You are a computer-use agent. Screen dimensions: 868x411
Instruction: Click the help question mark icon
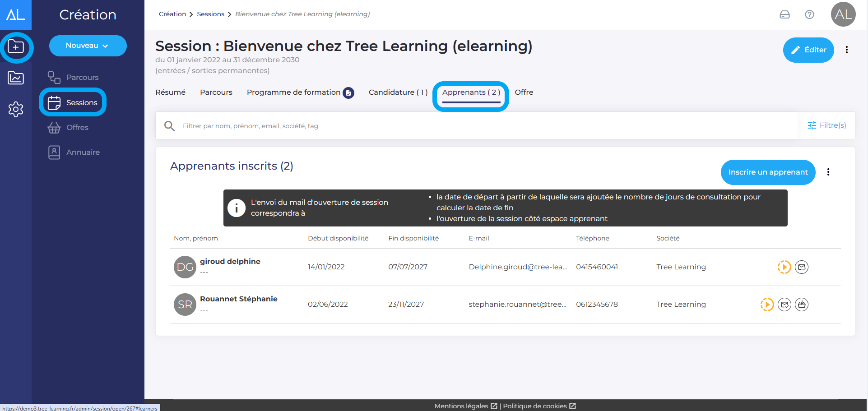pyautogui.click(x=809, y=14)
